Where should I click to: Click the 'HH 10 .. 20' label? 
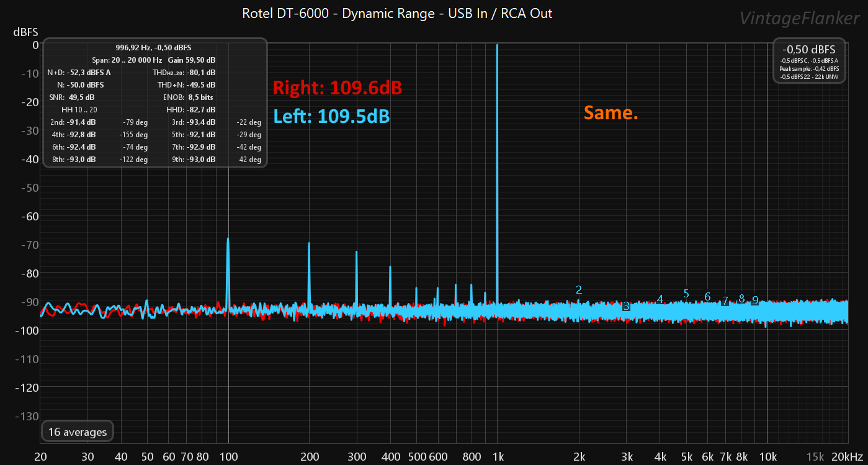pos(80,110)
